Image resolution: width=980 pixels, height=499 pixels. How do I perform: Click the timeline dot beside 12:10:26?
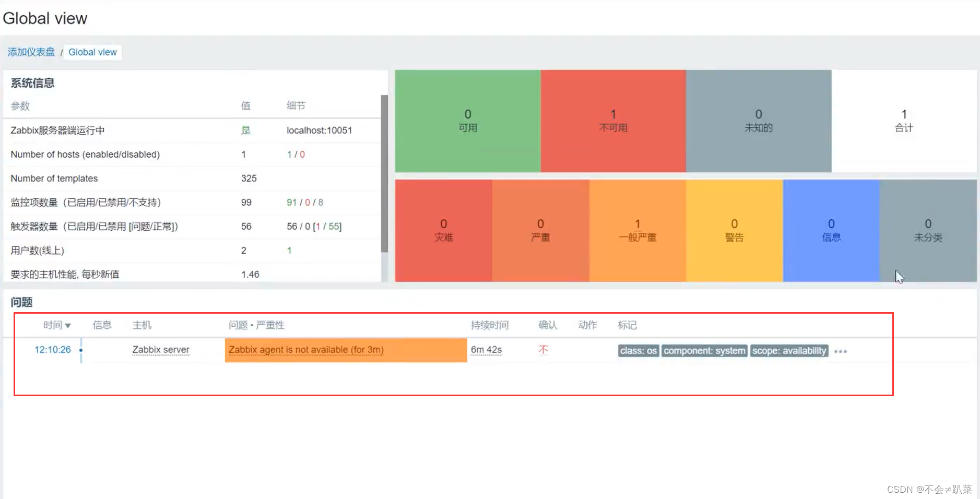[x=81, y=350]
